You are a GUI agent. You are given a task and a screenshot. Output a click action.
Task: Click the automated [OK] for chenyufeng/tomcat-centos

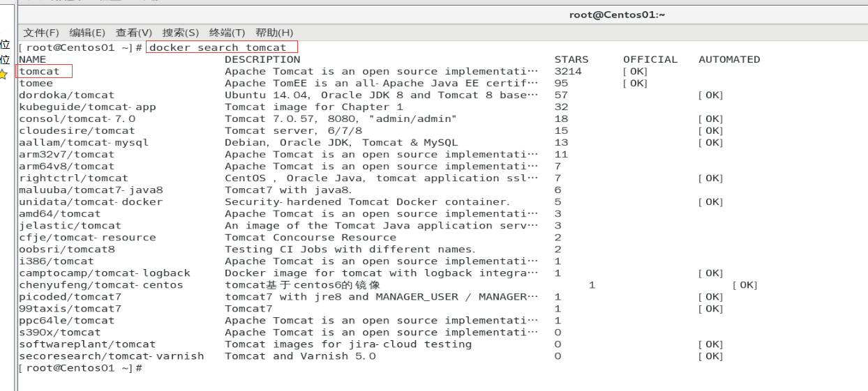(745, 284)
